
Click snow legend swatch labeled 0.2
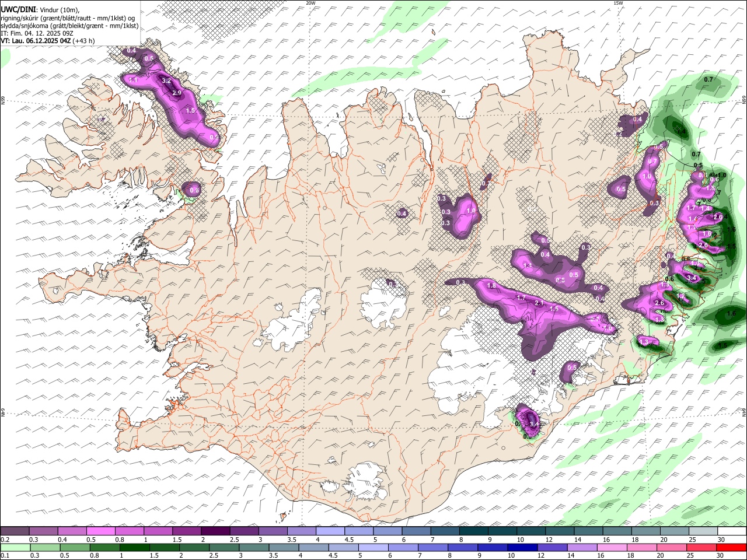tap(15, 531)
